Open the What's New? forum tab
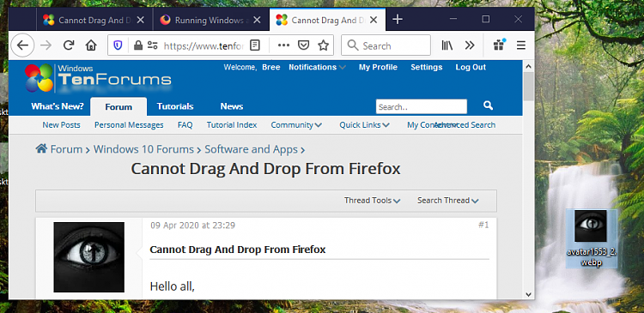Viewport: 644px width, 313px height. click(x=57, y=106)
